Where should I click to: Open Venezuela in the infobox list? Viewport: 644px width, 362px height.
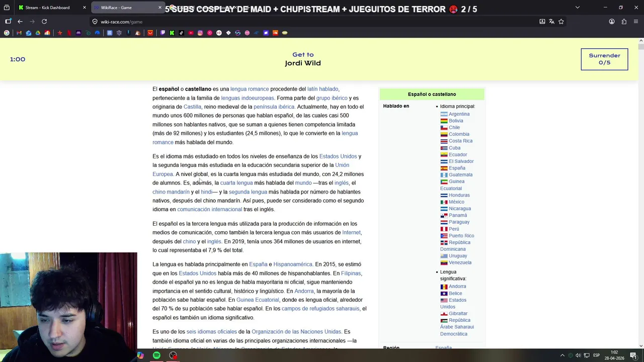pyautogui.click(x=460, y=262)
